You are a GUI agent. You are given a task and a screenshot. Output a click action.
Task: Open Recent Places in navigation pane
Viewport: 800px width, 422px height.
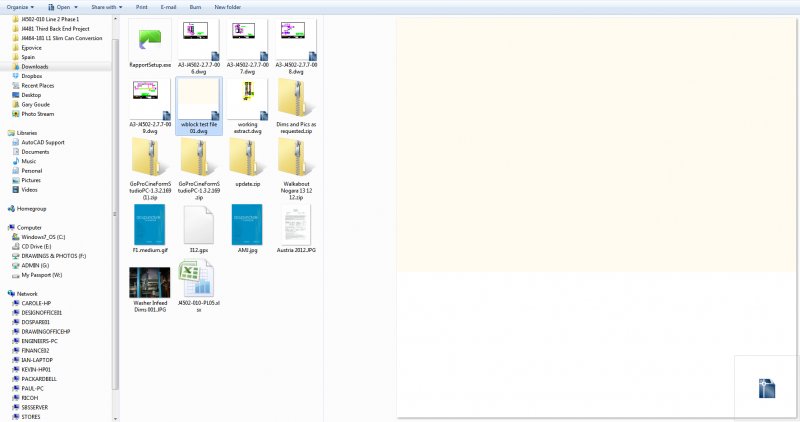point(37,86)
